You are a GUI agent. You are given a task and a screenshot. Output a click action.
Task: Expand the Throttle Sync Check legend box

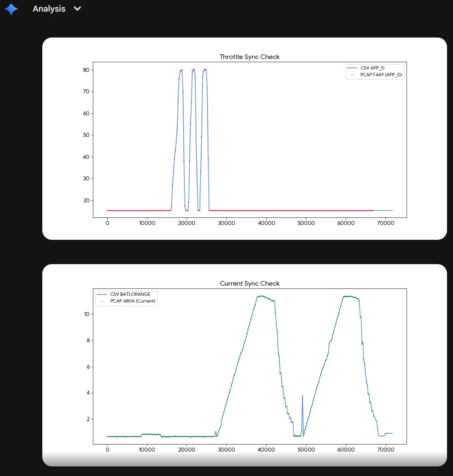pos(375,71)
